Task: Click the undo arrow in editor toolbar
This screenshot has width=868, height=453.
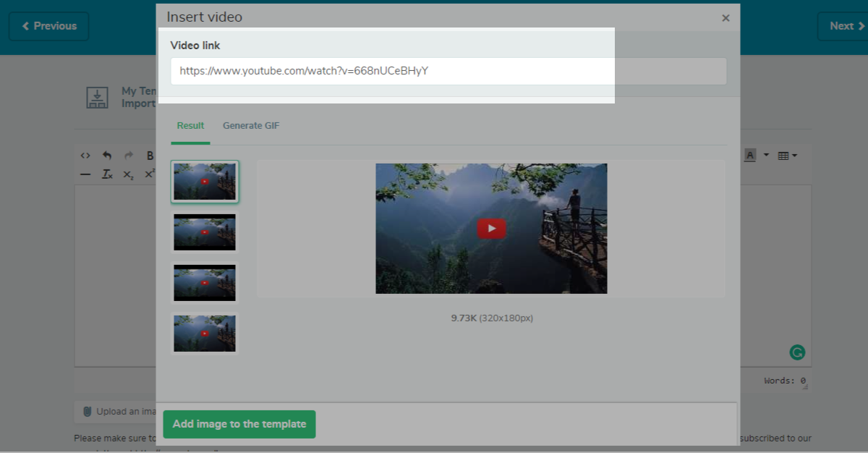Action: click(107, 156)
